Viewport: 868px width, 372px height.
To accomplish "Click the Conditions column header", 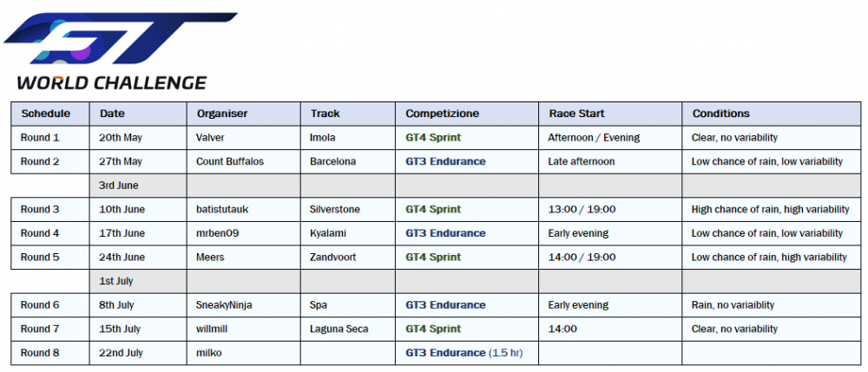I will 720,114.
